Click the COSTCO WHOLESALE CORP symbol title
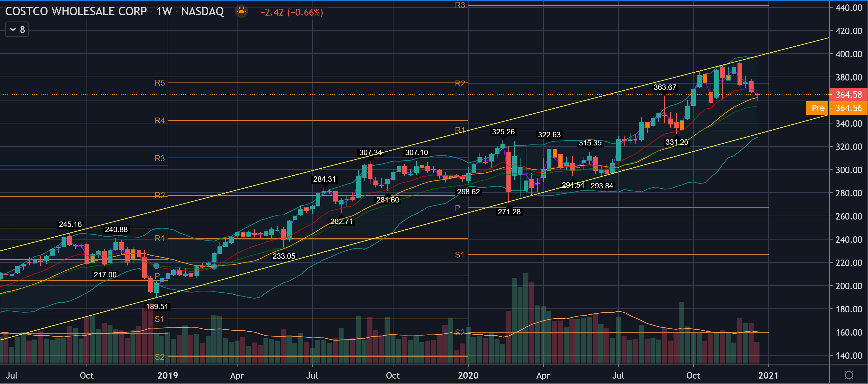The height and width of the screenshot is (384, 868). tap(76, 11)
